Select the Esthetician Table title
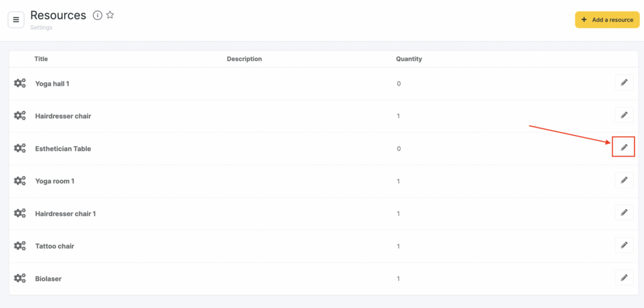 pos(63,149)
